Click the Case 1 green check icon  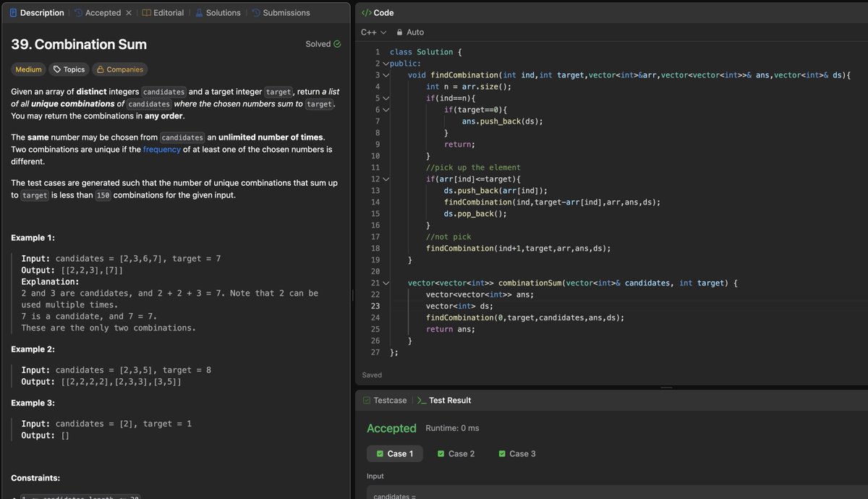coord(379,453)
